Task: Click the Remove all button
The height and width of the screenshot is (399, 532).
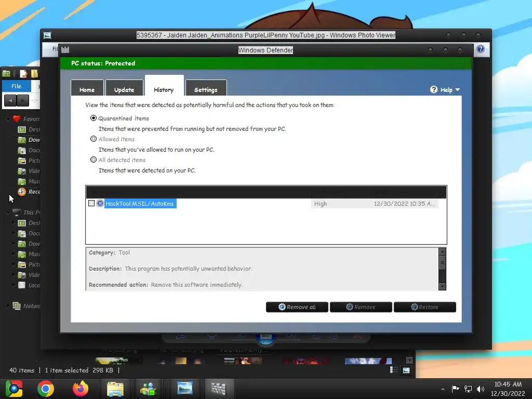Action: [x=297, y=307]
